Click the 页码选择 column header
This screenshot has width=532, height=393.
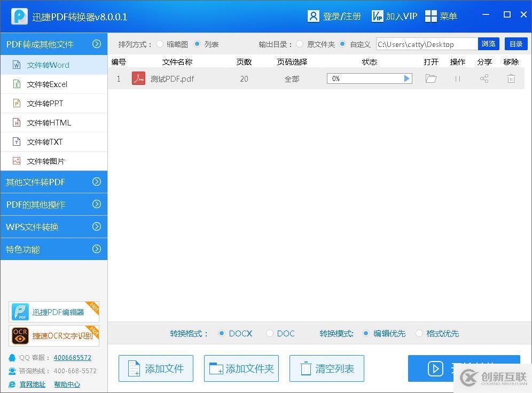coord(292,62)
